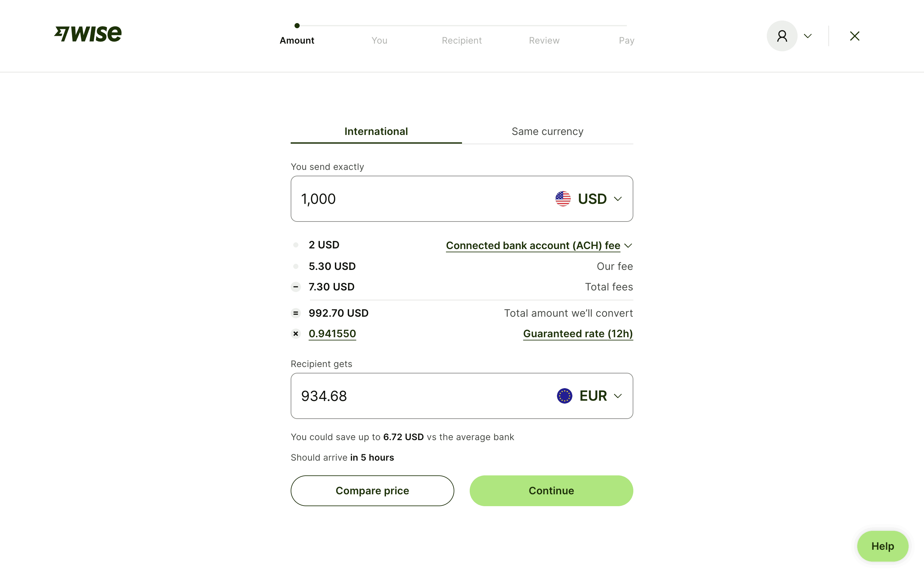Open the USD currency dropdown

tap(599, 199)
